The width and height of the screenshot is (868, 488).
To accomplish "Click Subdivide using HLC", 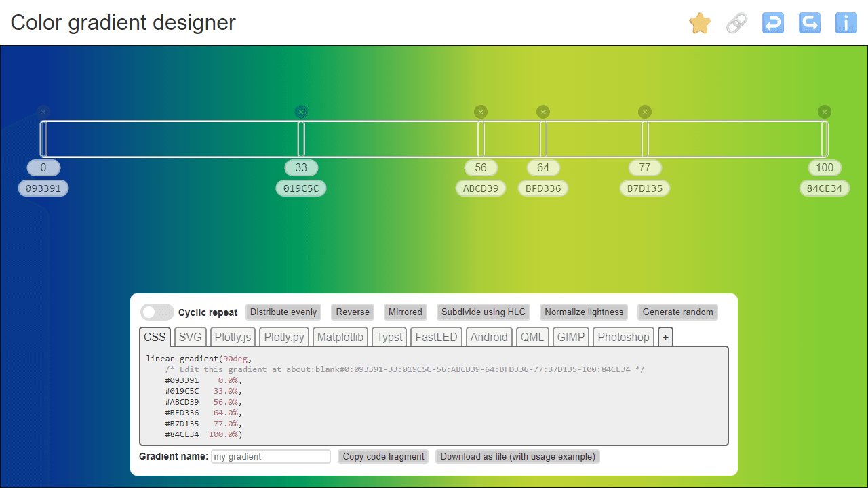I will (x=484, y=312).
